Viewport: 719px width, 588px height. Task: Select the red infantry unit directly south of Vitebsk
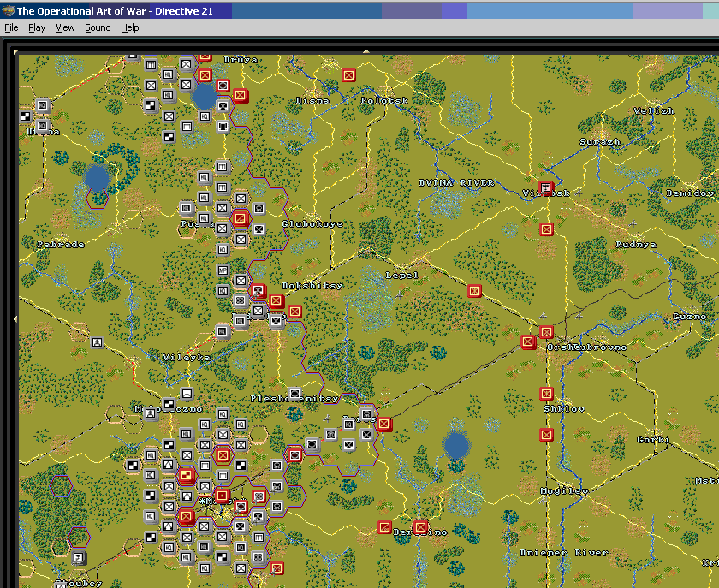[546, 229]
